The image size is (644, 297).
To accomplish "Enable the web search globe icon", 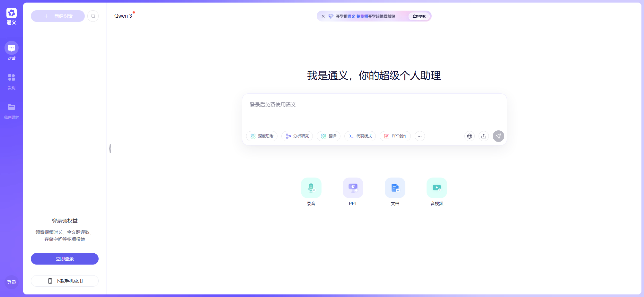I will [469, 136].
